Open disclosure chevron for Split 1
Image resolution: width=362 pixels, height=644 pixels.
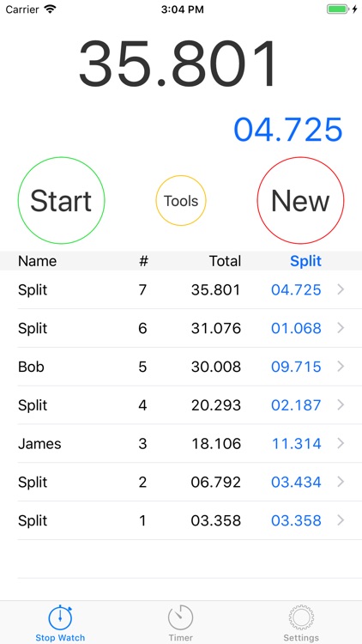(x=341, y=520)
